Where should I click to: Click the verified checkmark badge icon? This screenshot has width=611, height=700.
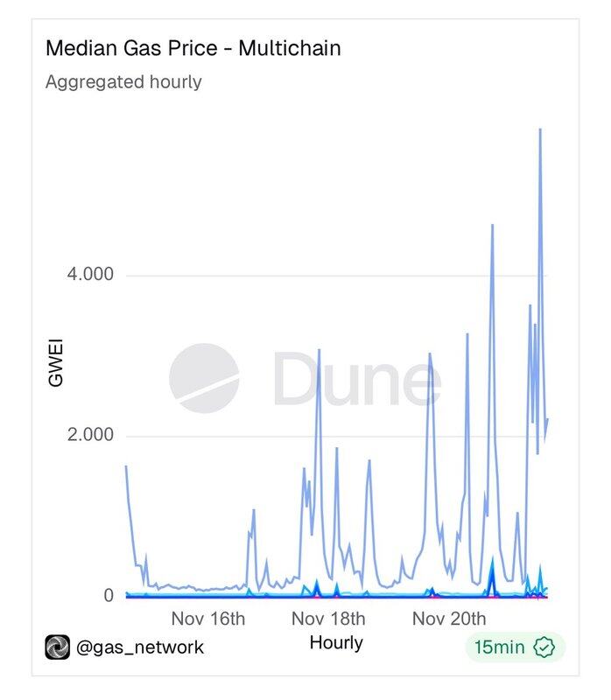[x=545, y=647]
